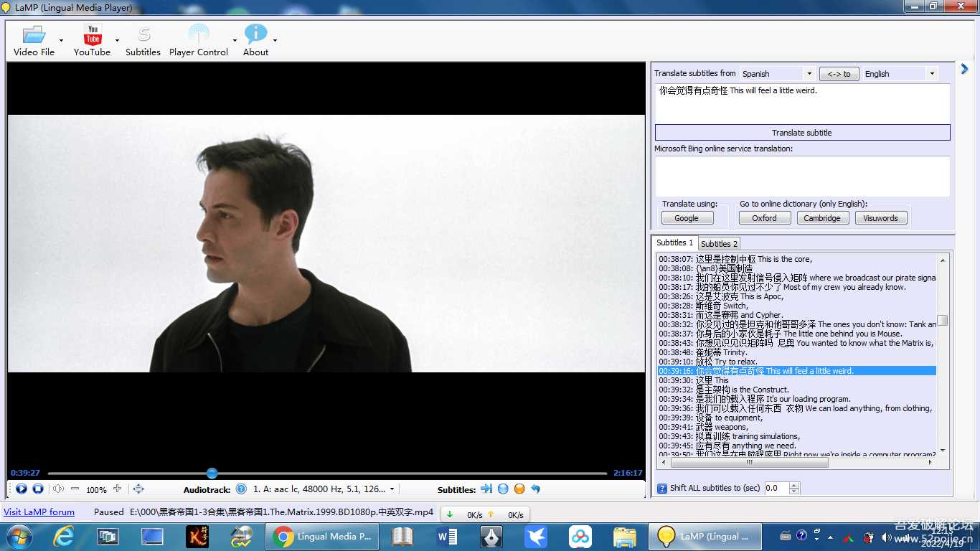Mute audio with the speaker icon
The image size is (980, 551).
pyautogui.click(x=58, y=489)
